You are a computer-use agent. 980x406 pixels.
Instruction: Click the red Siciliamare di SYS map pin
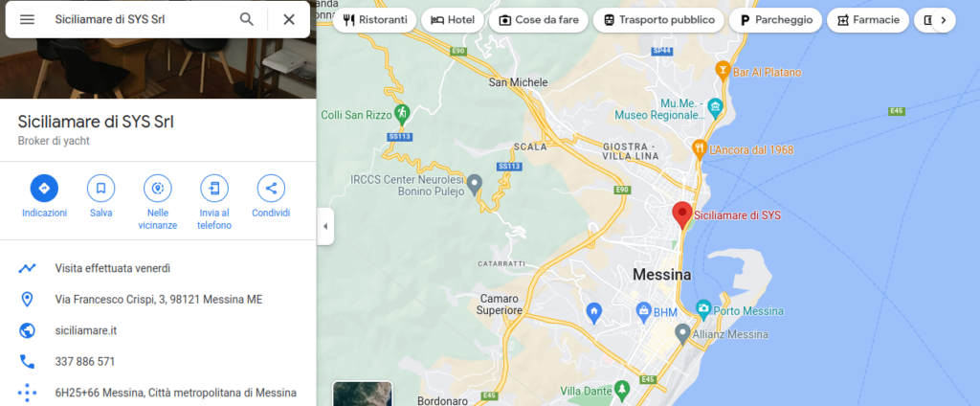pyautogui.click(x=681, y=215)
